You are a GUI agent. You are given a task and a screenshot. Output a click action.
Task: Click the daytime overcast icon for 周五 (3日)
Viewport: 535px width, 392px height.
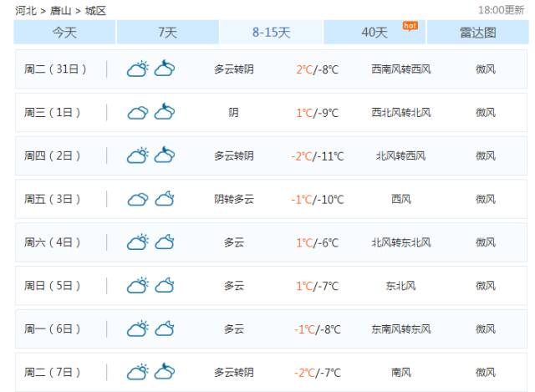point(137,199)
